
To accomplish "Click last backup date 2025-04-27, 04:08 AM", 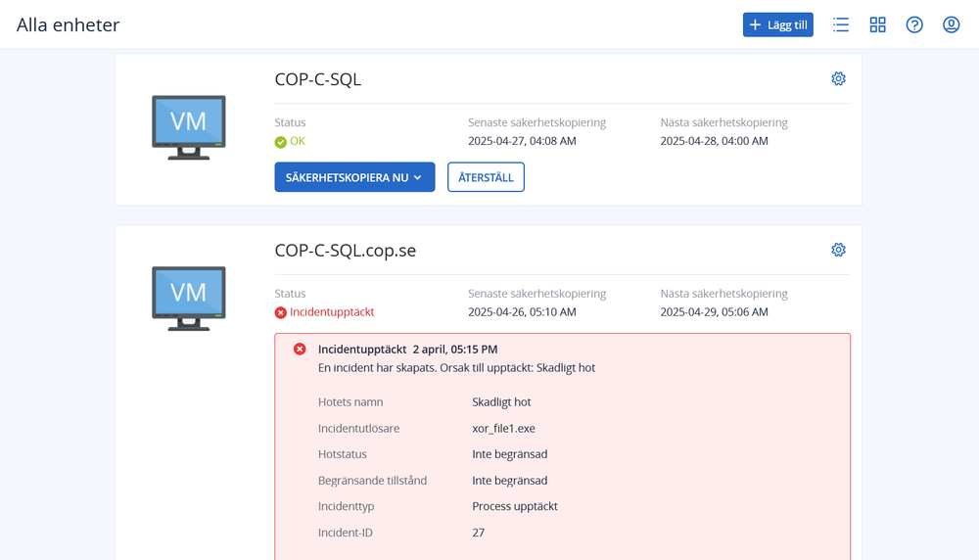I will click(522, 141).
